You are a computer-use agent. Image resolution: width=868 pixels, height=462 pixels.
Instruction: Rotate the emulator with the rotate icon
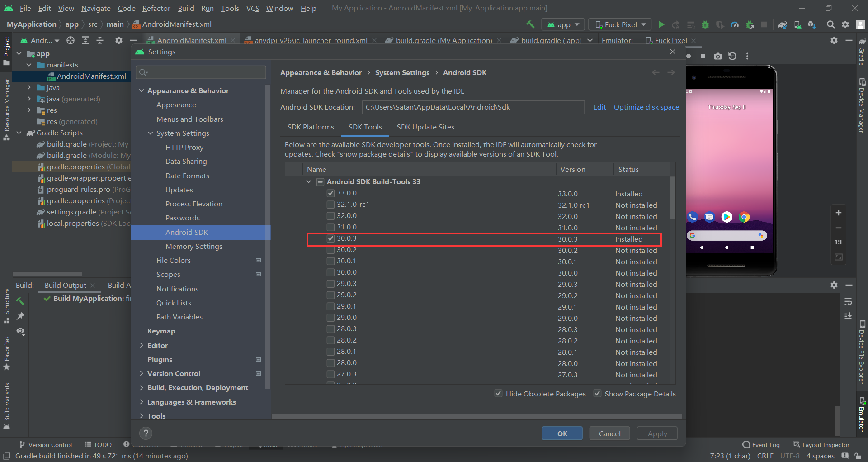pyautogui.click(x=732, y=56)
